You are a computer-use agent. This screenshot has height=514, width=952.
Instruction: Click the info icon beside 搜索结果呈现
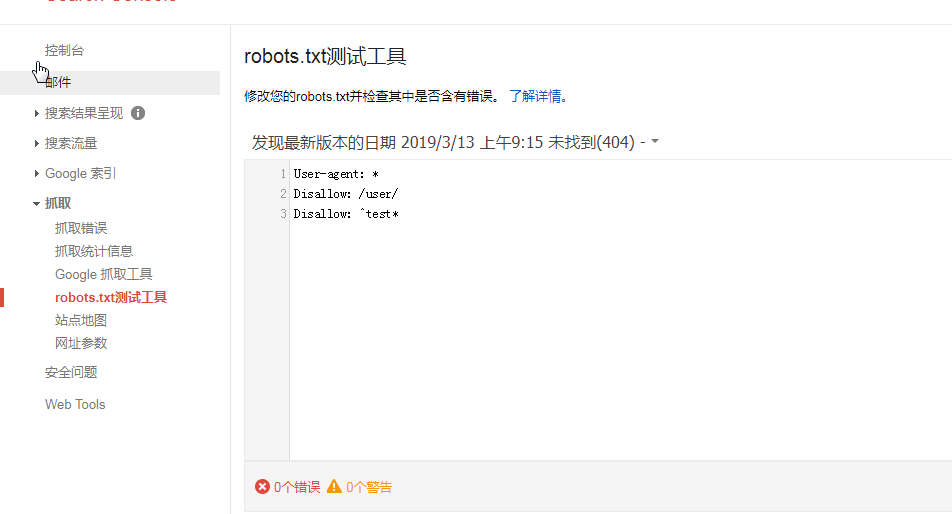click(138, 113)
